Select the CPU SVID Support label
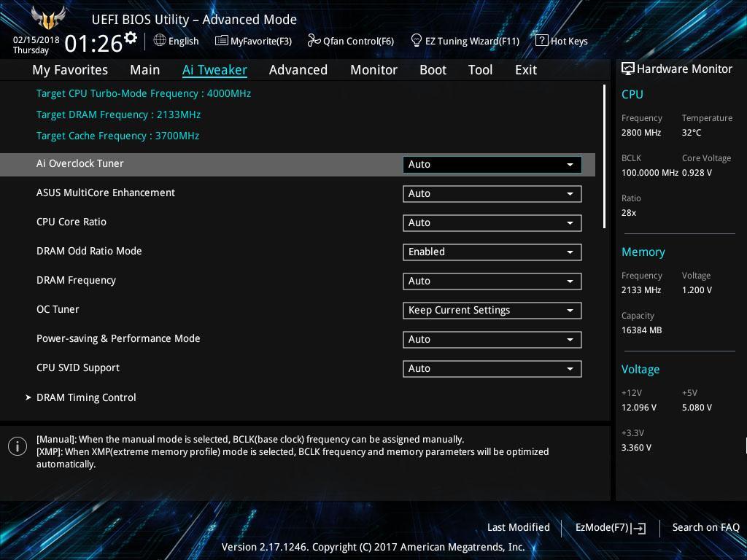Image resolution: width=747 pixels, height=560 pixels. (78, 368)
